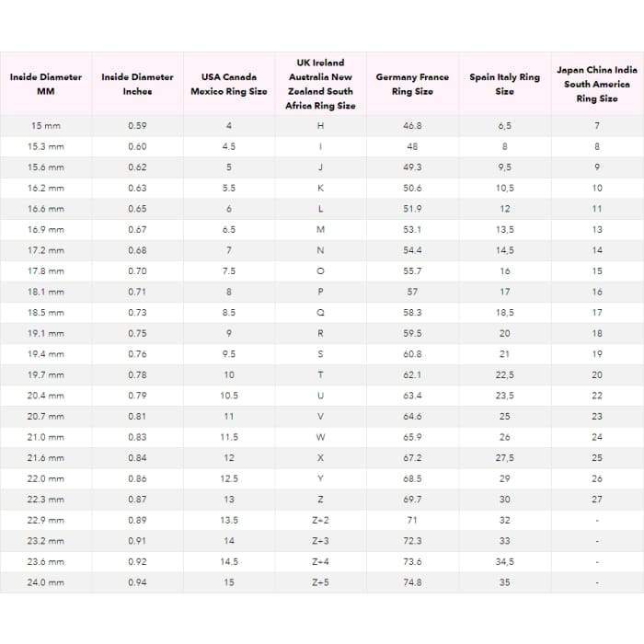The image size is (644, 644).
Task: Select Germany France size 74.8 cell
Action: pyautogui.click(x=412, y=582)
